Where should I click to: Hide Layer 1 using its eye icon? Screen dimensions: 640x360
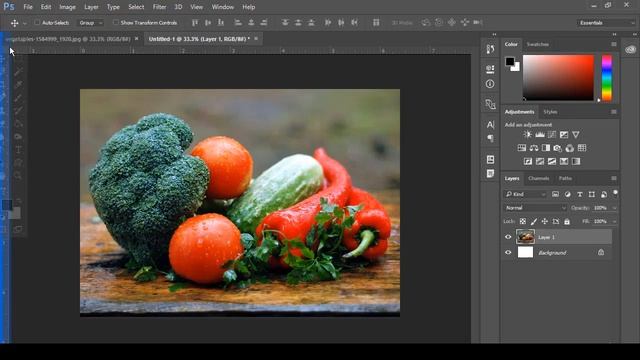[x=508, y=237]
